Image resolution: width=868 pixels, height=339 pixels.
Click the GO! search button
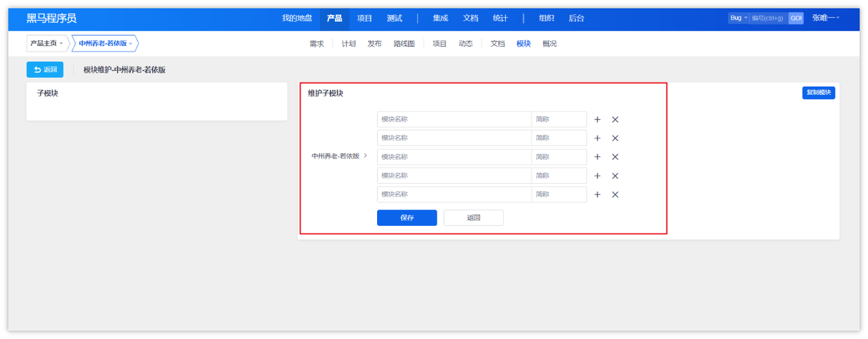click(796, 18)
